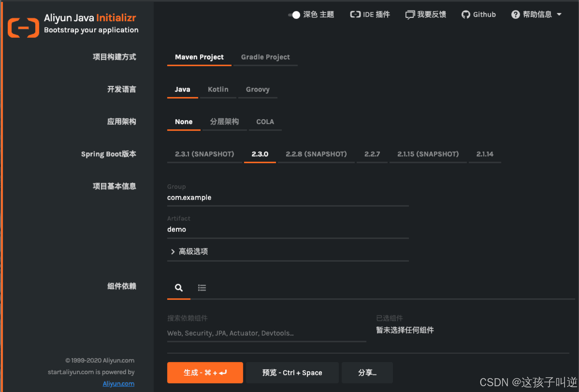Viewport: 579px width, 392px height.
Task: Select the COLA architecture tab
Action: coord(265,122)
